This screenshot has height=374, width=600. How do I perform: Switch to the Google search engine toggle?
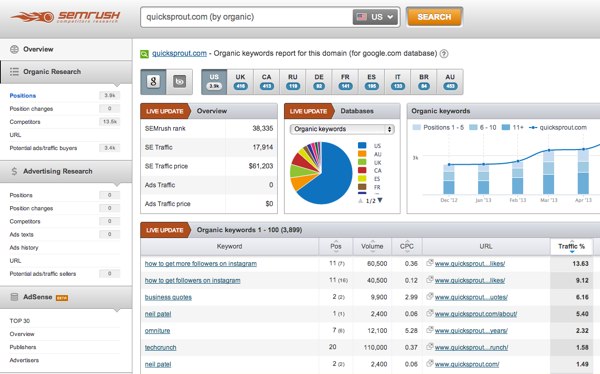(153, 82)
